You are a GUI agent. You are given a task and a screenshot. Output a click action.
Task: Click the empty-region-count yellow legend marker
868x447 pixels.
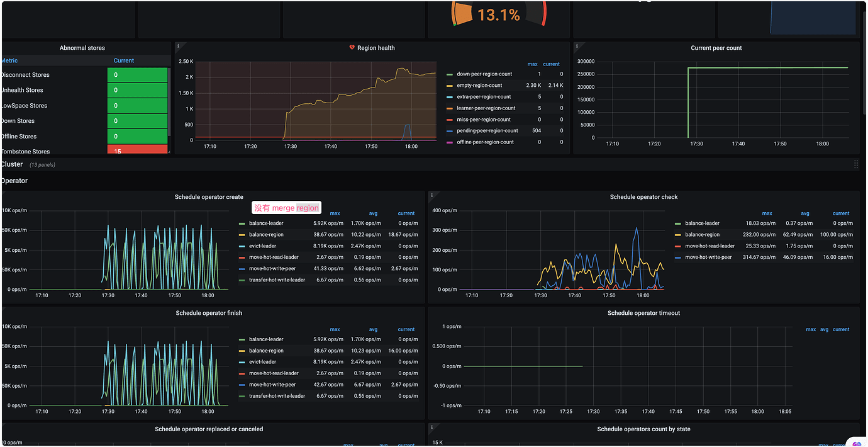coord(449,86)
